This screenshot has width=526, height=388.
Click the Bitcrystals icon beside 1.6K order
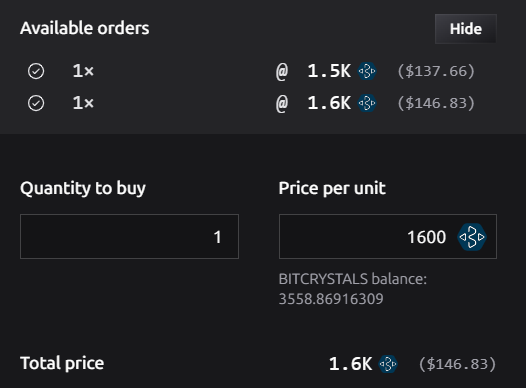coord(367,103)
